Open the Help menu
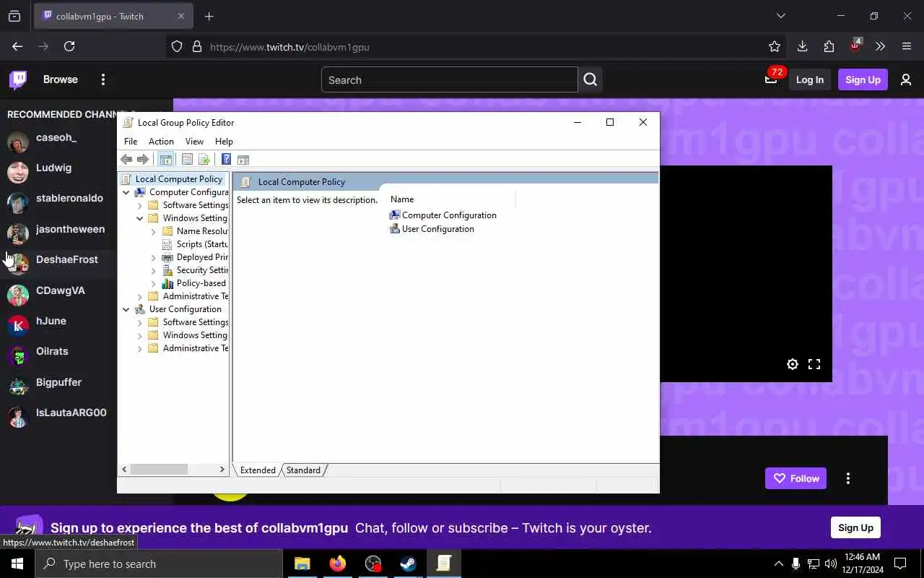924x578 pixels. tap(224, 142)
